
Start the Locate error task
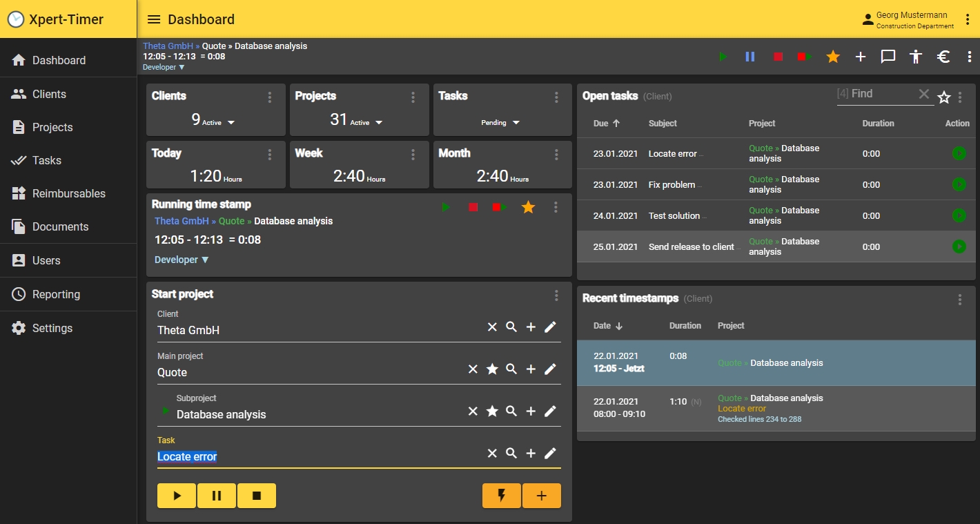(959, 153)
